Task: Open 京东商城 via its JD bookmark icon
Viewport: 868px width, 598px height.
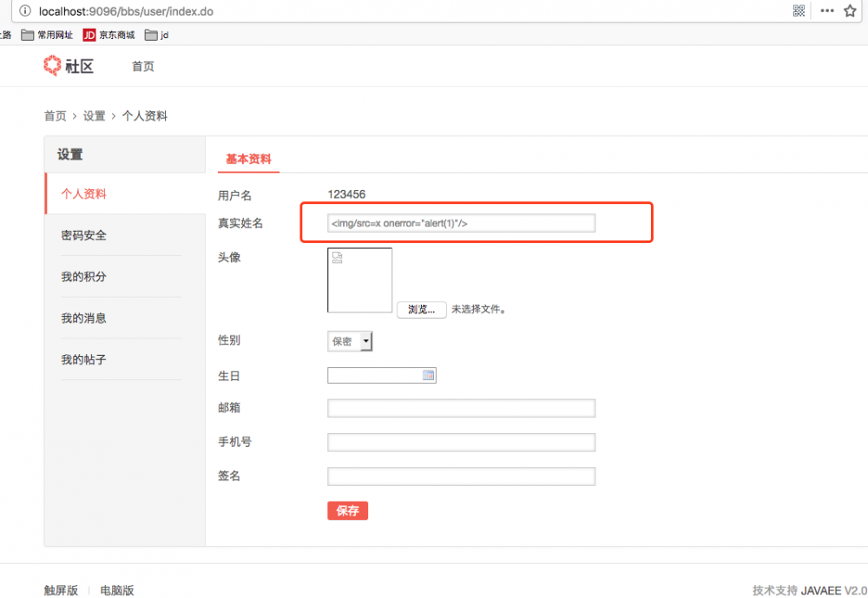Action: click(89, 35)
